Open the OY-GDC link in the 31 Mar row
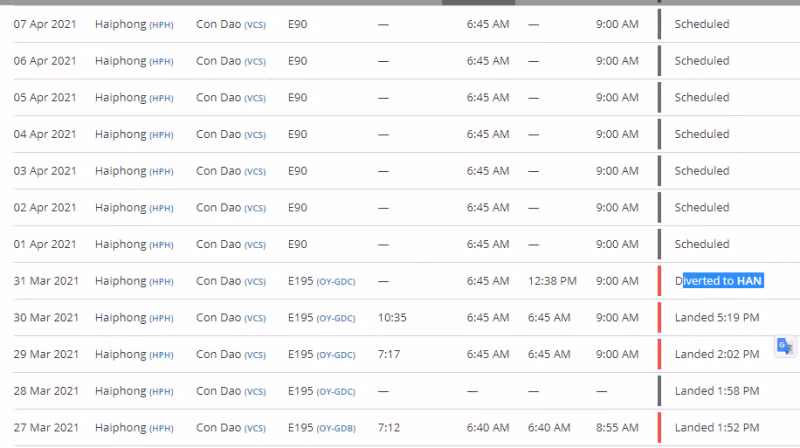This screenshot has height=448, width=800. tap(336, 281)
